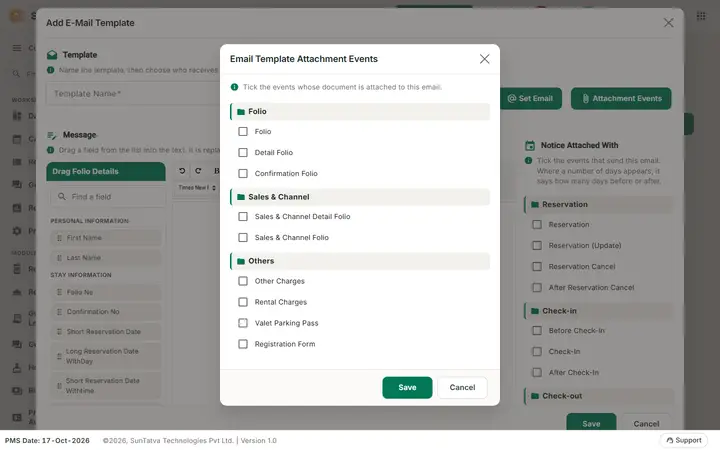
Task: Click the info icon under Notice Attached With
Action: coord(529,161)
